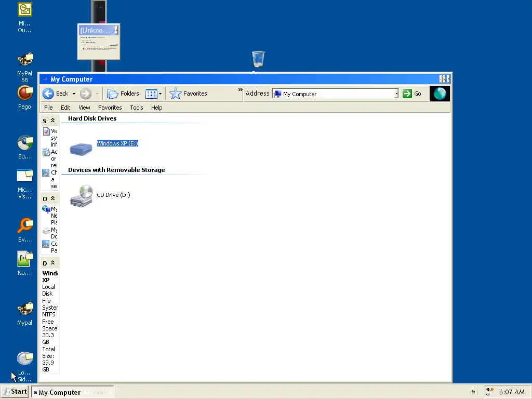Open Control Panel link in sidebar
The height and width of the screenshot is (399, 532).
click(x=50, y=247)
